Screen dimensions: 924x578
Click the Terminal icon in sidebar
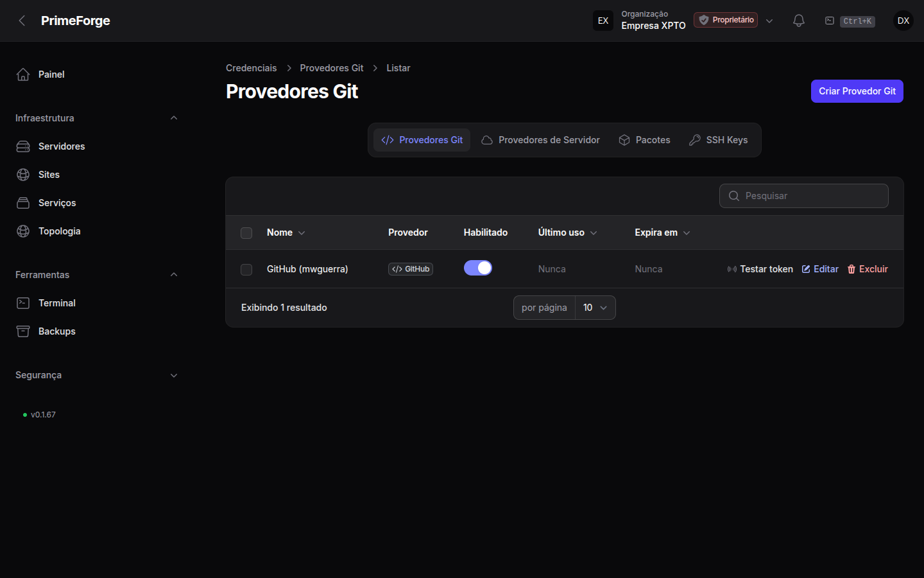point(23,303)
